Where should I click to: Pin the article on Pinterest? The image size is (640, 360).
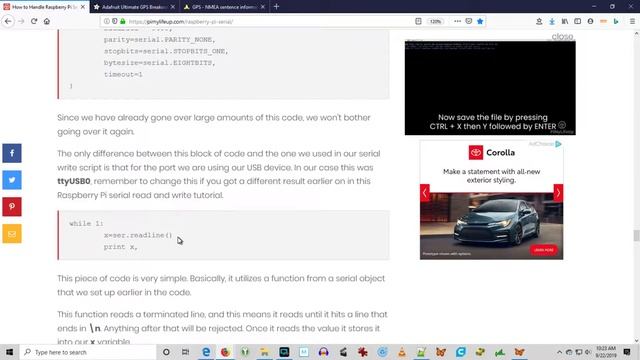(12, 207)
